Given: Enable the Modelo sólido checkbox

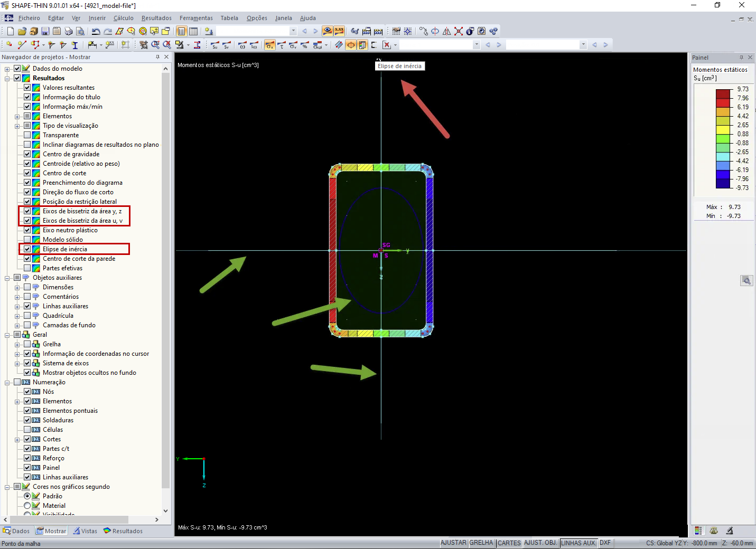Looking at the screenshot, I should coord(27,240).
